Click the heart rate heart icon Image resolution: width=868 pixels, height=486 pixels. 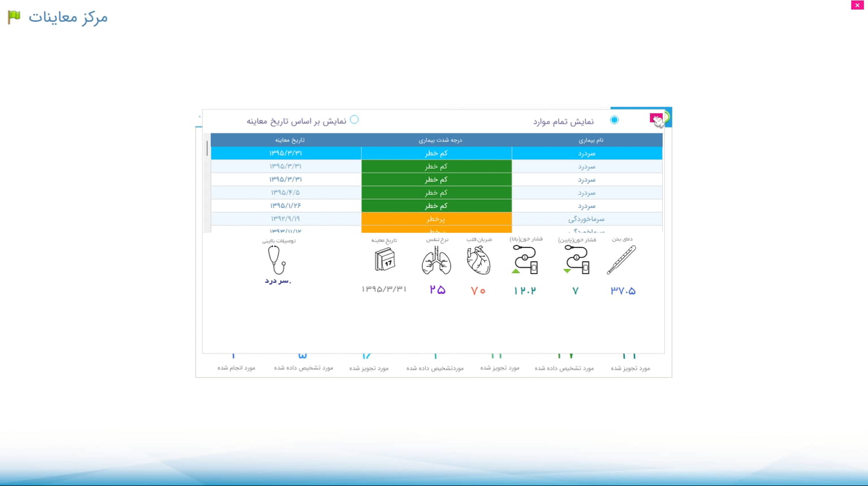[478, 261]
